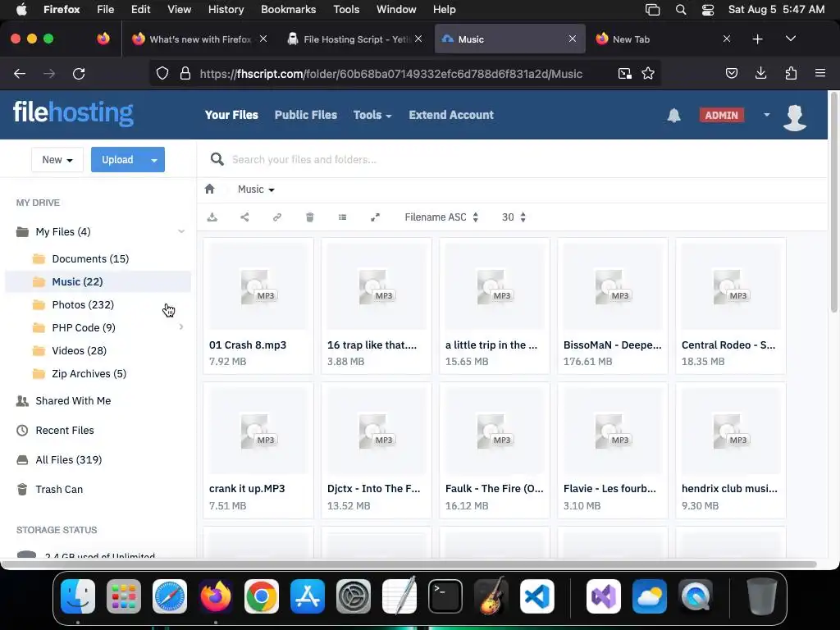Click Firefox reload page button
The height and width of the screenshot is (630, 840).
point(79,73)
